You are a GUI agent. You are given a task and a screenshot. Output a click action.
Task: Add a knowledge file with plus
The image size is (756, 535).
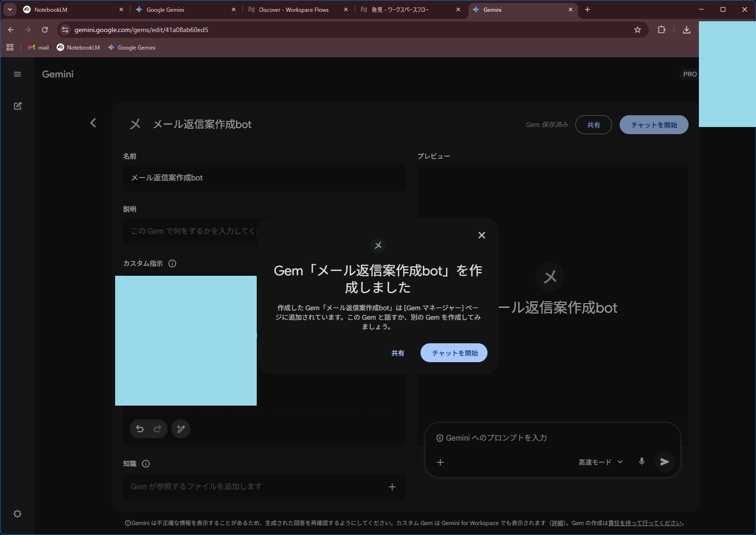coord(392,487)
